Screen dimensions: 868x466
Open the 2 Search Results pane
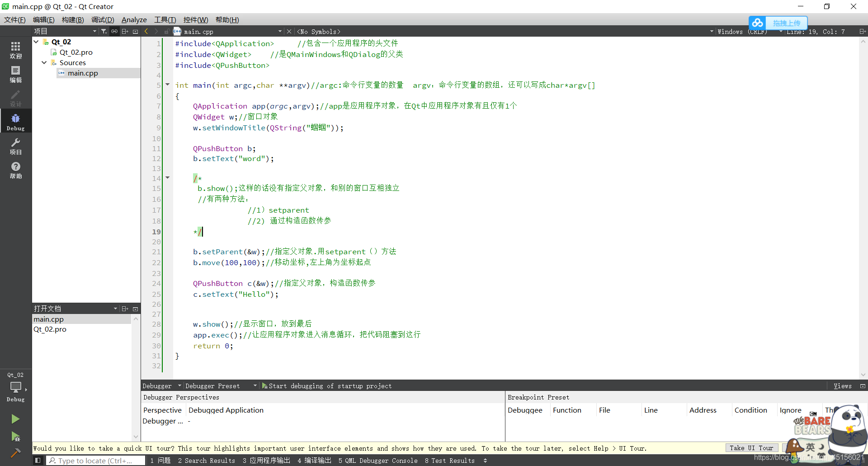(207, 461)
